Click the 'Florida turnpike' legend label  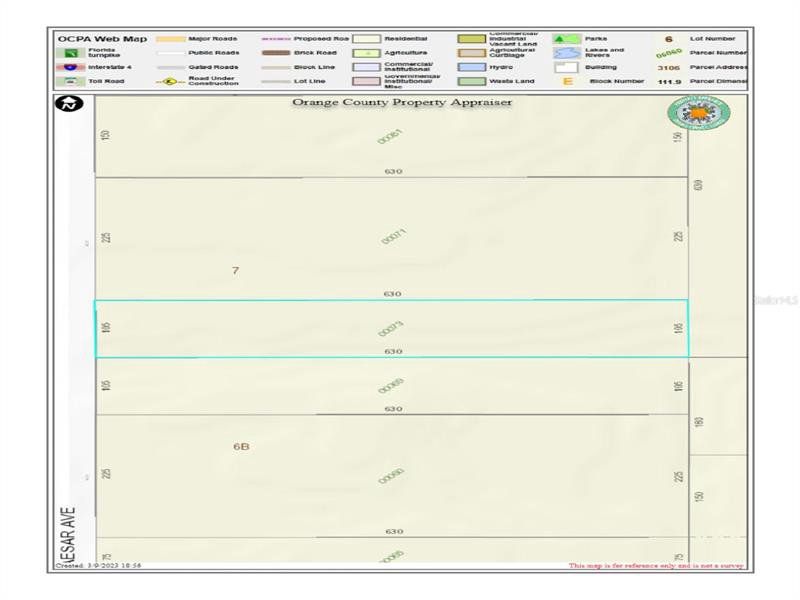tap(104, 53)
